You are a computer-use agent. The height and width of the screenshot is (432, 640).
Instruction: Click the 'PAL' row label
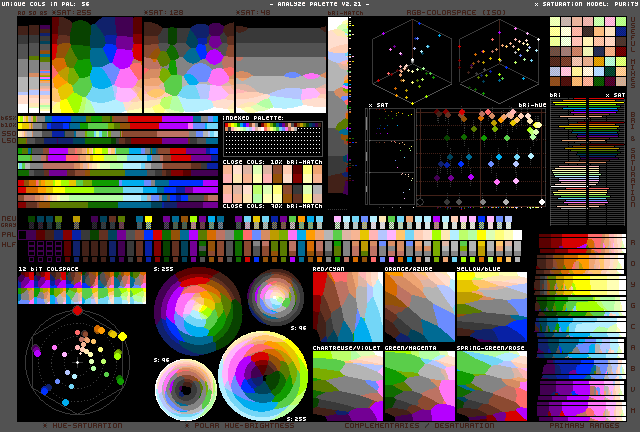[x=9, y=234]
